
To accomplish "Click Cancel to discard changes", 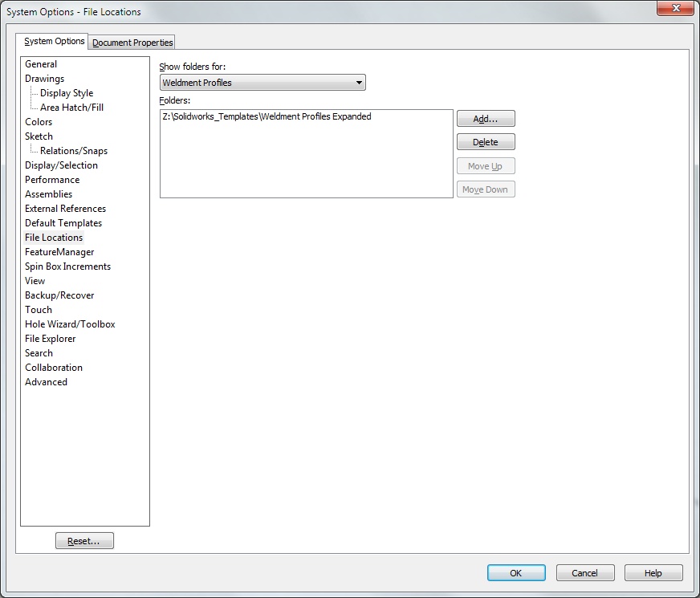I will (585, 573).
